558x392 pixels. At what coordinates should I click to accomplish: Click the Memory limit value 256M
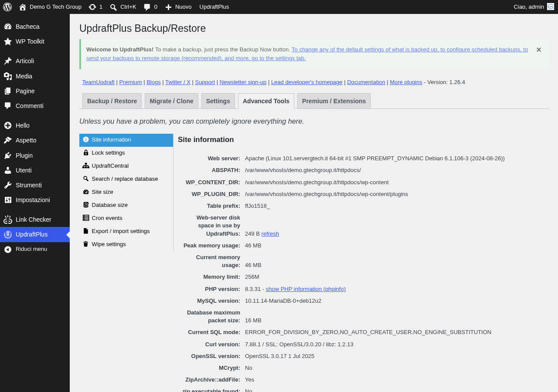tap(252, 277)
